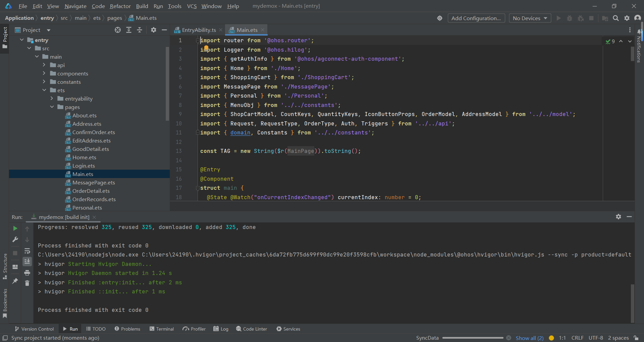Cancel the SyncData progress task
644x342 pixels.
tap(509, 338)
